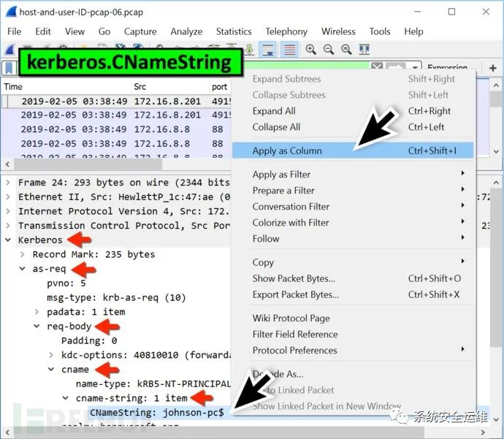Open the Follow submenu

[353, 238]
